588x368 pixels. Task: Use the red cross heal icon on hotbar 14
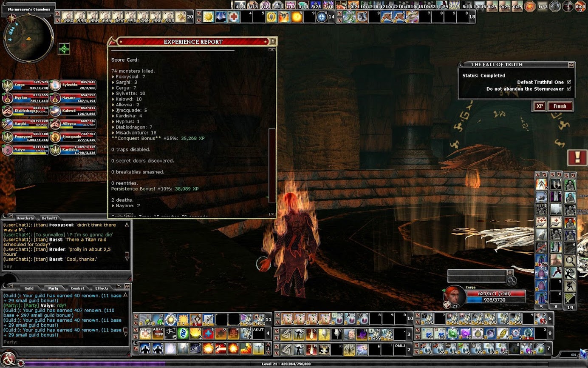(234, 17)
